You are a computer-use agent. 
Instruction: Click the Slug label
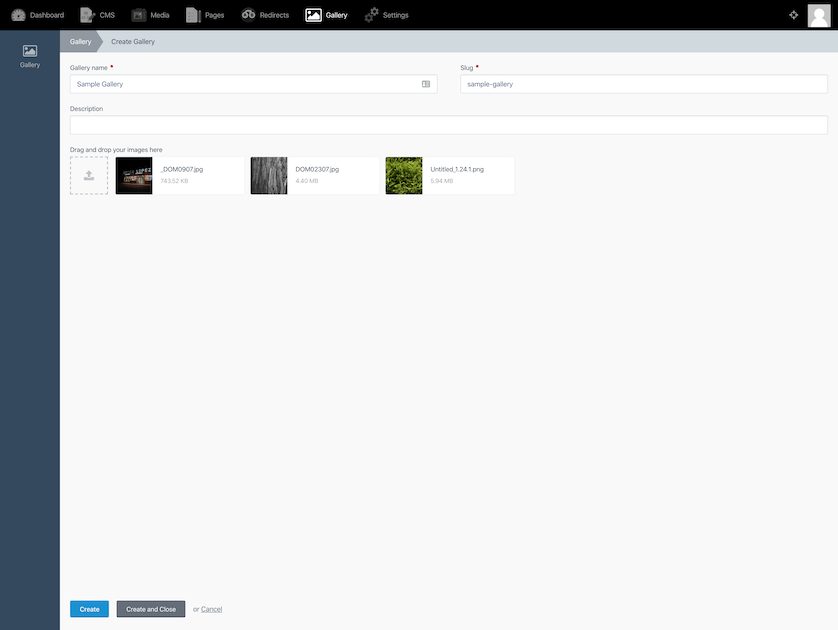[467, 68]
